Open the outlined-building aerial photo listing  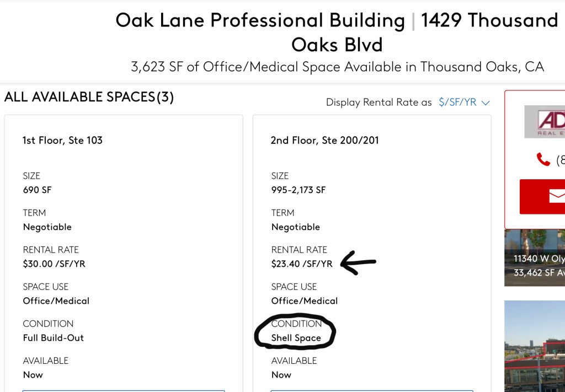point(535,346)
